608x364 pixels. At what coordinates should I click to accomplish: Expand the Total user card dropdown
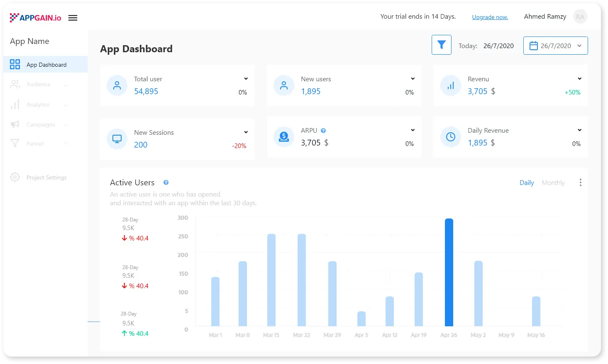coord(246,79)
